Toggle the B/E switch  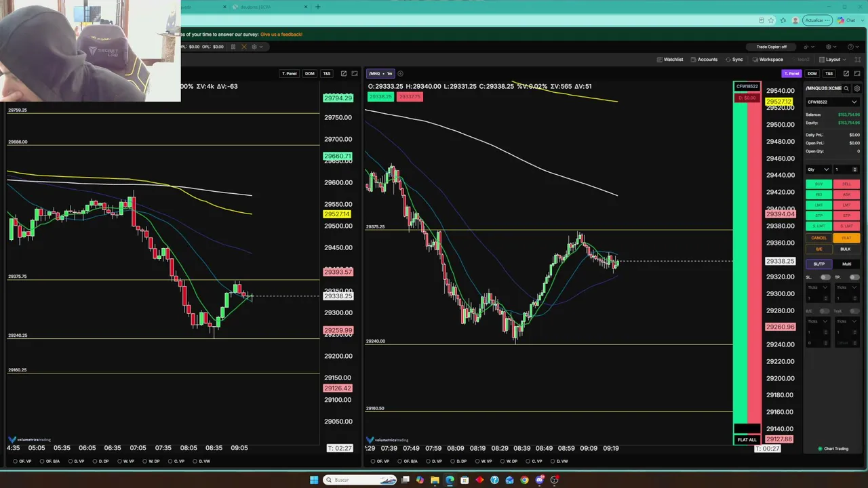(x=825, y=311)
